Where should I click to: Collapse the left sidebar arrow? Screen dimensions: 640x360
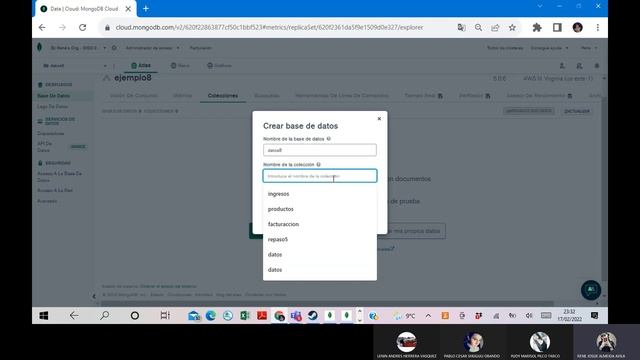point(94,296)
